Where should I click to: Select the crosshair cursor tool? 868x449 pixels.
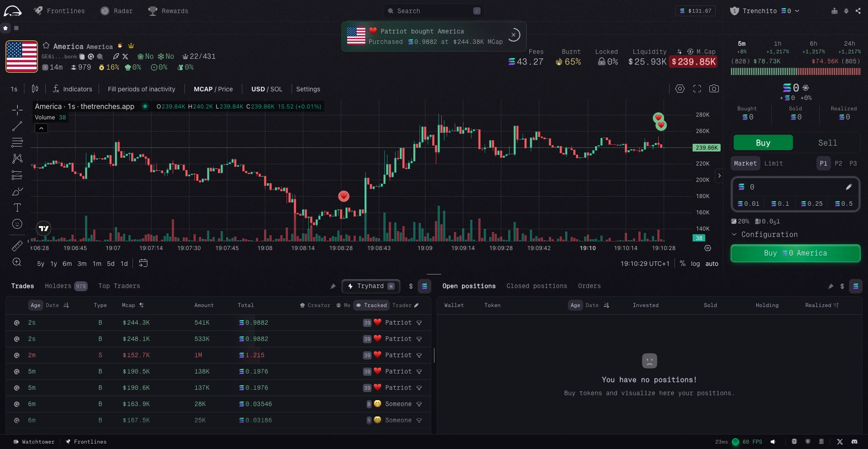17,110
